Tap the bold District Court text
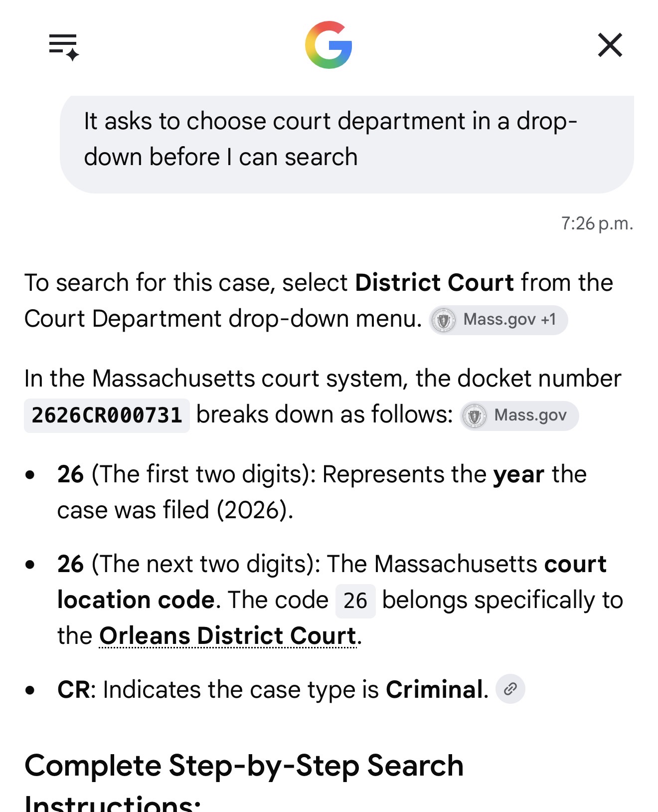The image size is (658, 812). coord(434,283)
